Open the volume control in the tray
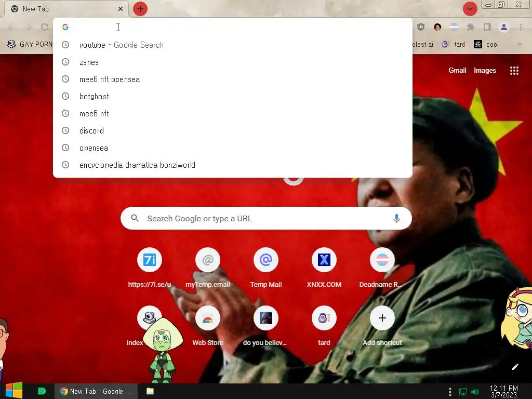The height and width of the screenshot is (399, 532). pyautogui.click(x=475, y=392)
